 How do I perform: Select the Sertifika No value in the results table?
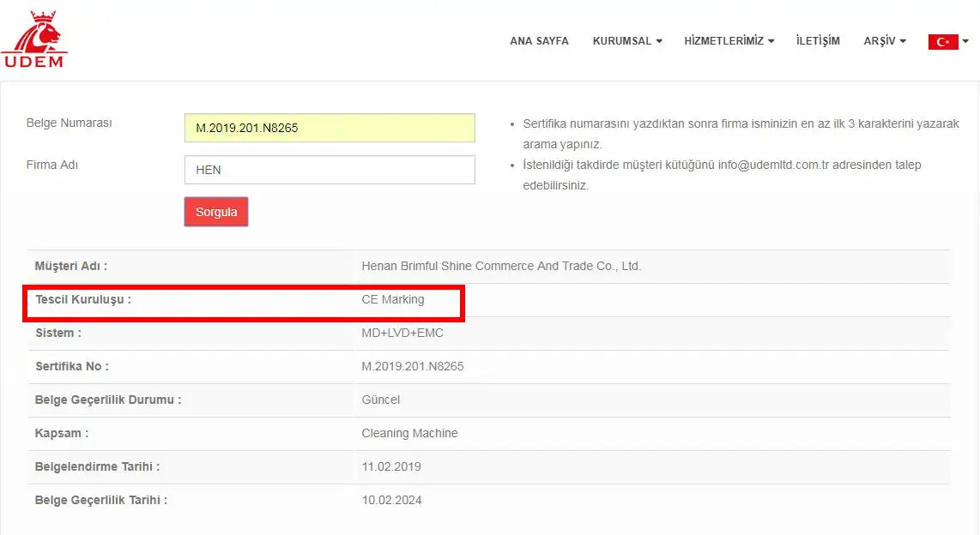[x=413, y=366]
